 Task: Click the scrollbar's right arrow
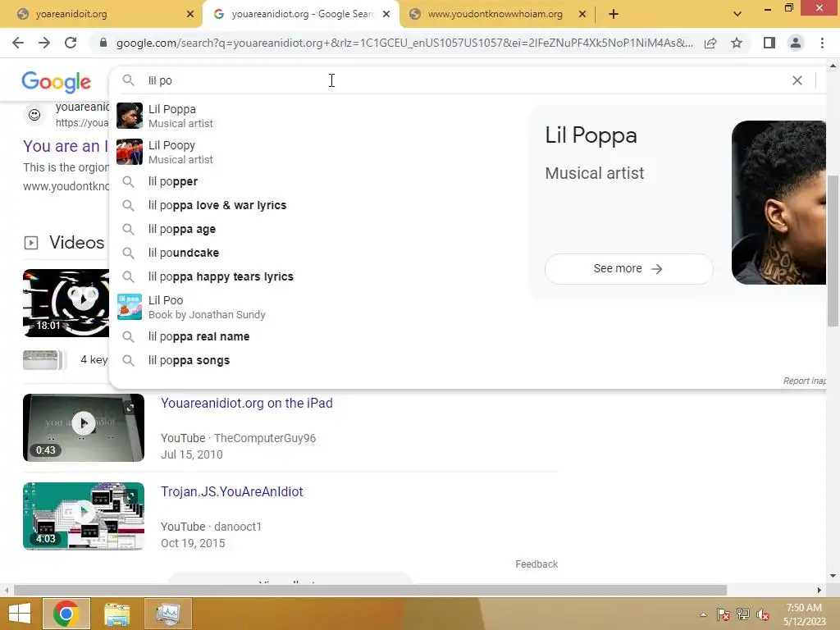(819, 590)
